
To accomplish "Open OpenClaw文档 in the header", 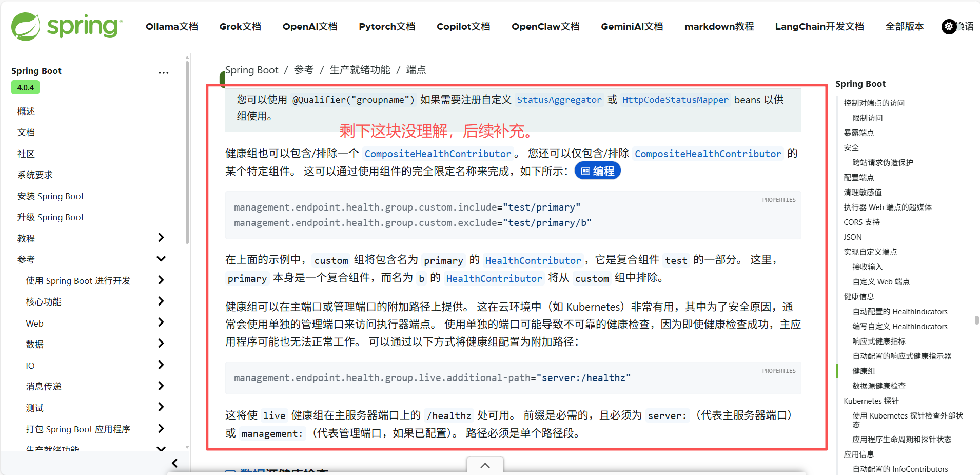I will [545, 26].
